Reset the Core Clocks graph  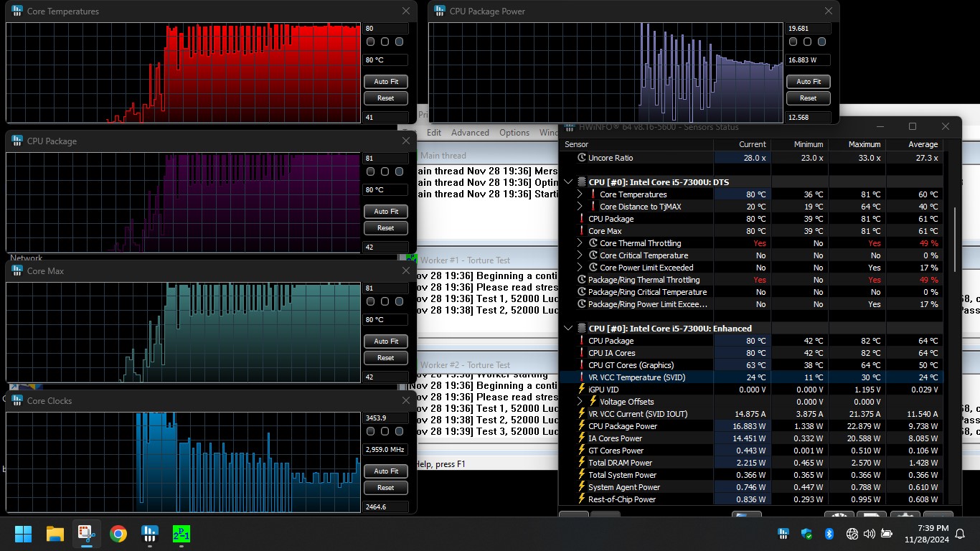pos(385,488)
